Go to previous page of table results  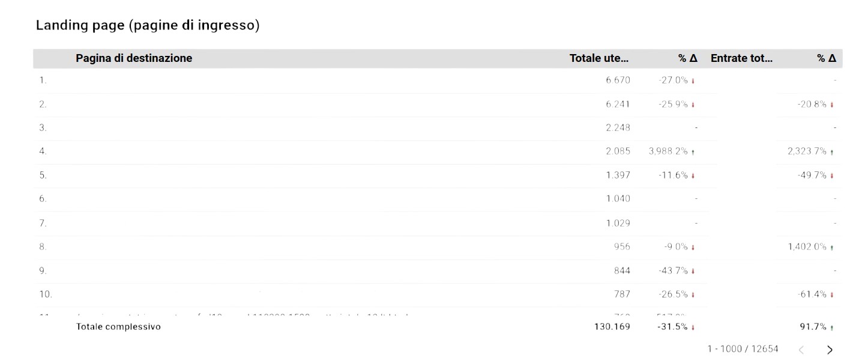pyautogui.click(x=801, y=350)
